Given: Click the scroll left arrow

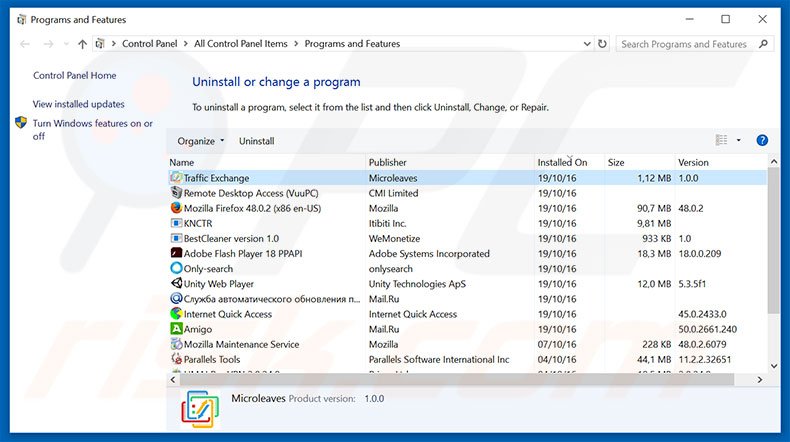Looking at the screenshot, I should [173, 380].
